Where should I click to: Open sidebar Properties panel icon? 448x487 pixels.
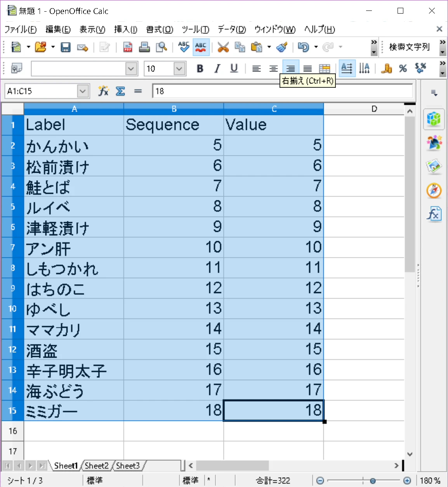tap(434, 119)
